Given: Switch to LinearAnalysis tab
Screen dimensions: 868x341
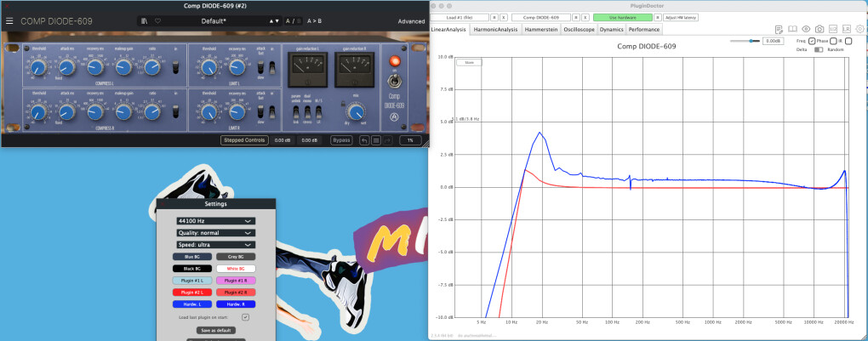Looking at the screenshot, I should pos(449,30).
